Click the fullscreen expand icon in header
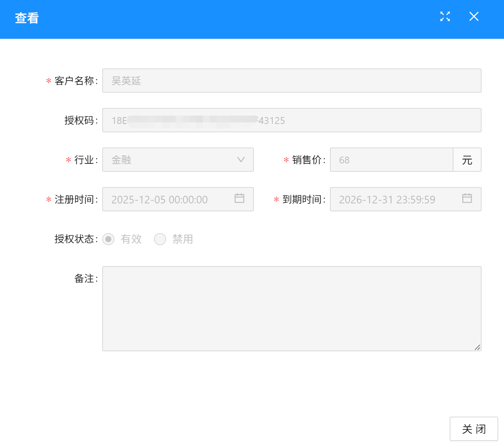 click(x=445, y=16)
